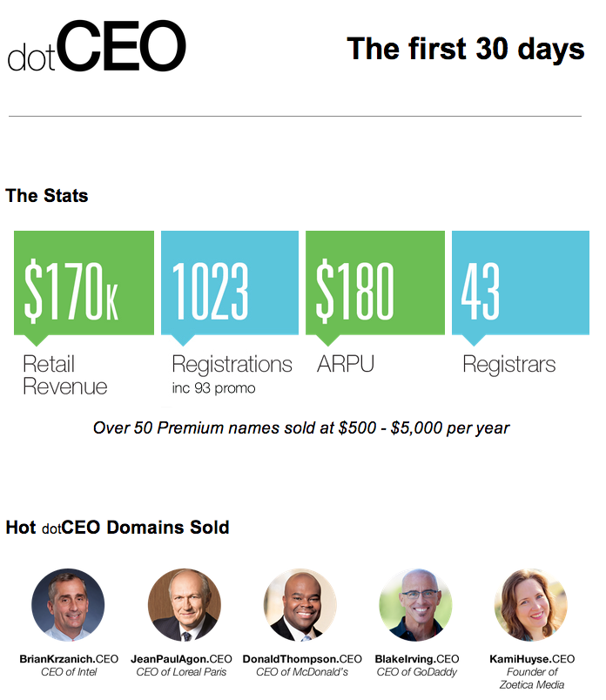Click the KamiHuyse.CEO domain name

click(x=529, y=659)
